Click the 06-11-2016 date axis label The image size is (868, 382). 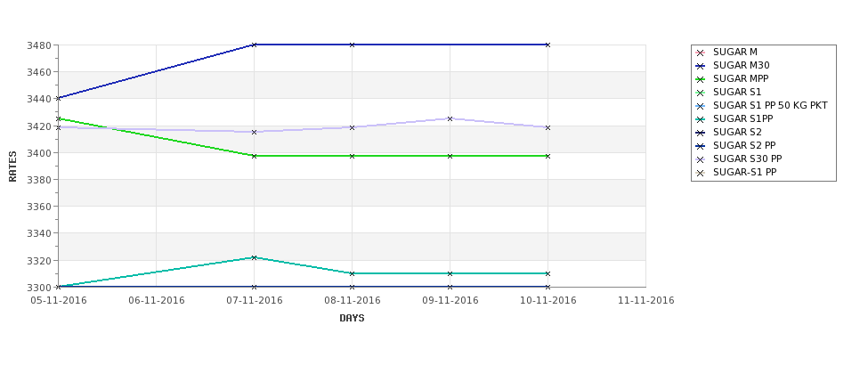pyautogui.click(x=156, y=301)
